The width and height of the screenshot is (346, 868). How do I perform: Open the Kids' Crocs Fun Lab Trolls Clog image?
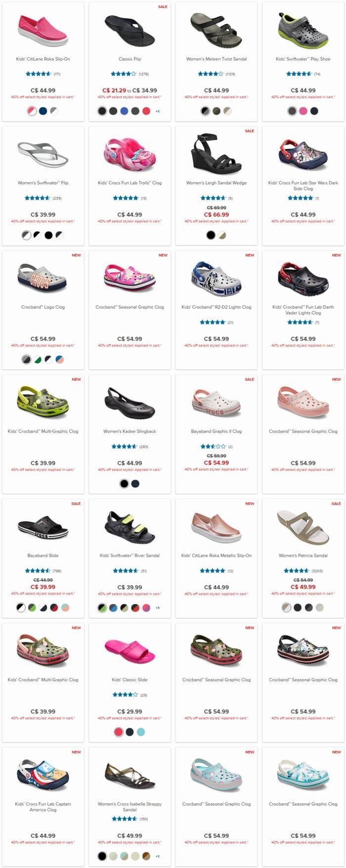(130, 153)
